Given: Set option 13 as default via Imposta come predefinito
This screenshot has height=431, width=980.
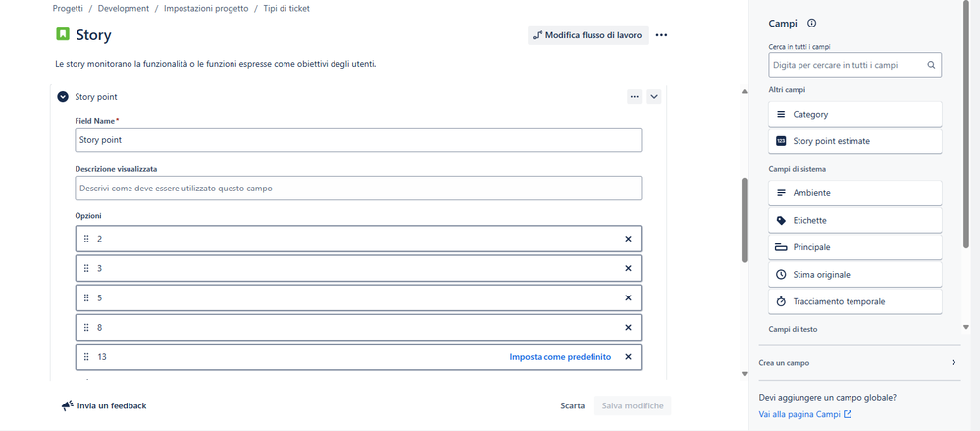Looking at the screenshot, I should (560, 357).
